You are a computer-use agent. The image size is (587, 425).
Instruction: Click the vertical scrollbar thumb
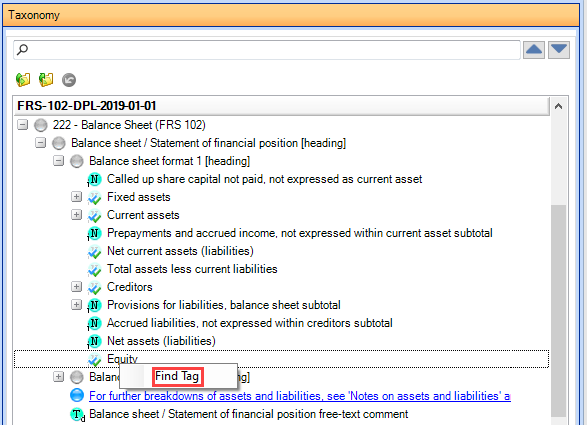(558, 311)
